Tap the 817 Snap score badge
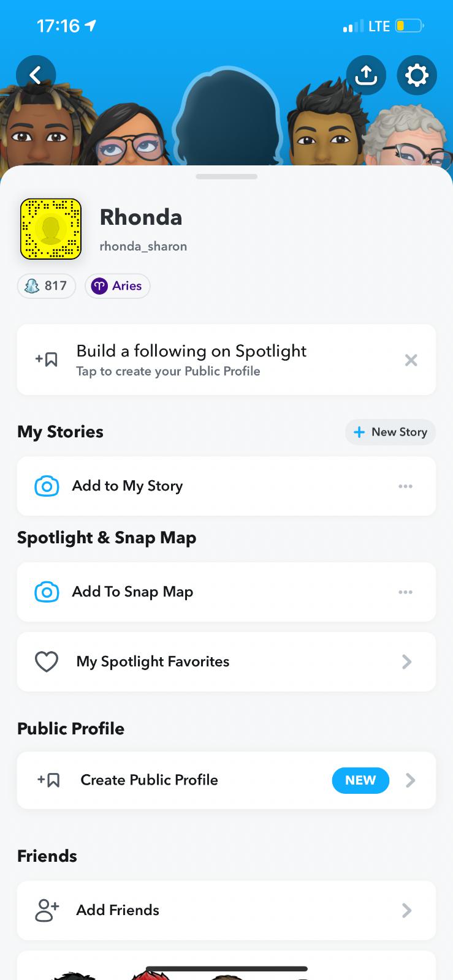This screenshot has width=453, height=980. pyautogui.click(x=47, y=286)
